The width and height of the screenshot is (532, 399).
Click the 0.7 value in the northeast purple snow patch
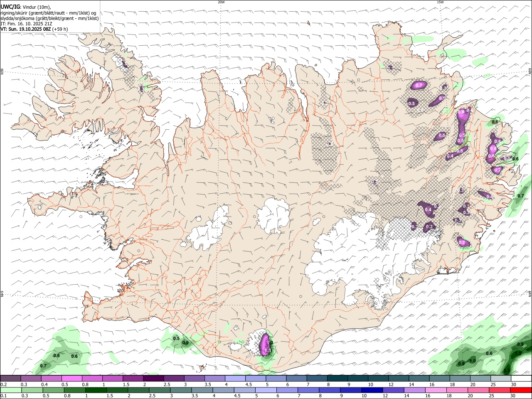coord(419,85)
